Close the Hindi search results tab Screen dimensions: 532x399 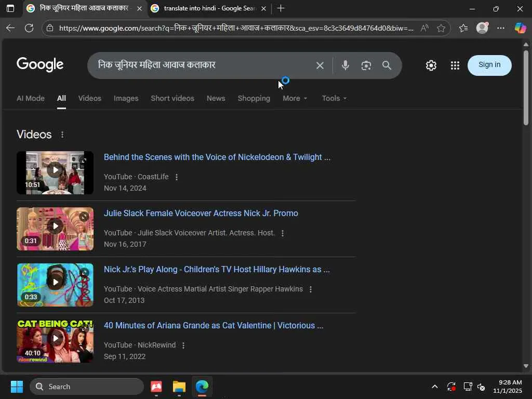(139, 8)
